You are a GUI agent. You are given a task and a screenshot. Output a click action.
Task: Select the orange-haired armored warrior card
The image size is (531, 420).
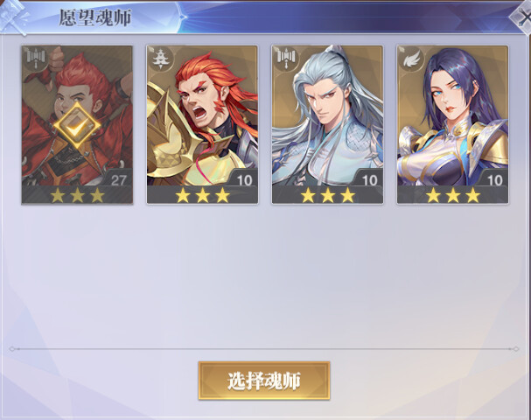(202, 124)
